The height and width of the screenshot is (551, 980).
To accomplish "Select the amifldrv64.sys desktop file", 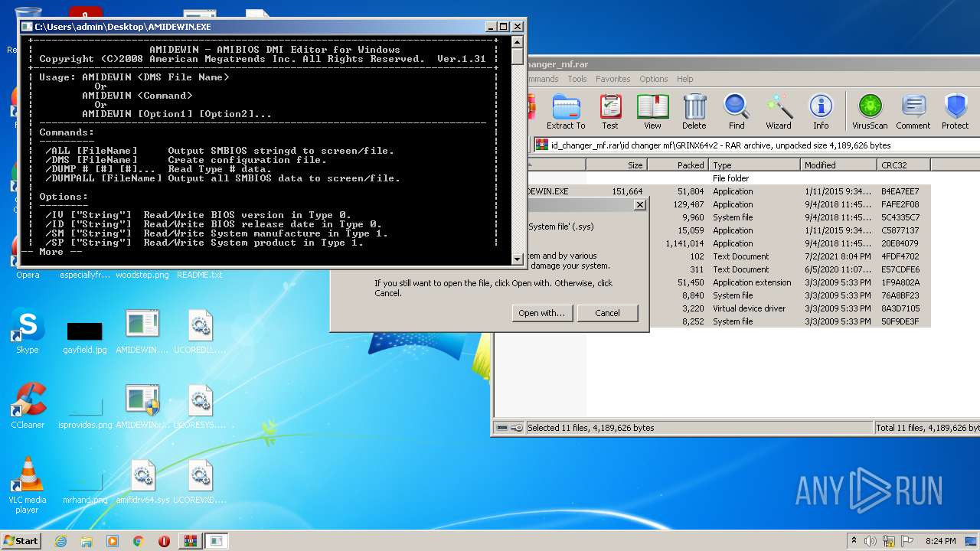I will click(x=142, y=481).
